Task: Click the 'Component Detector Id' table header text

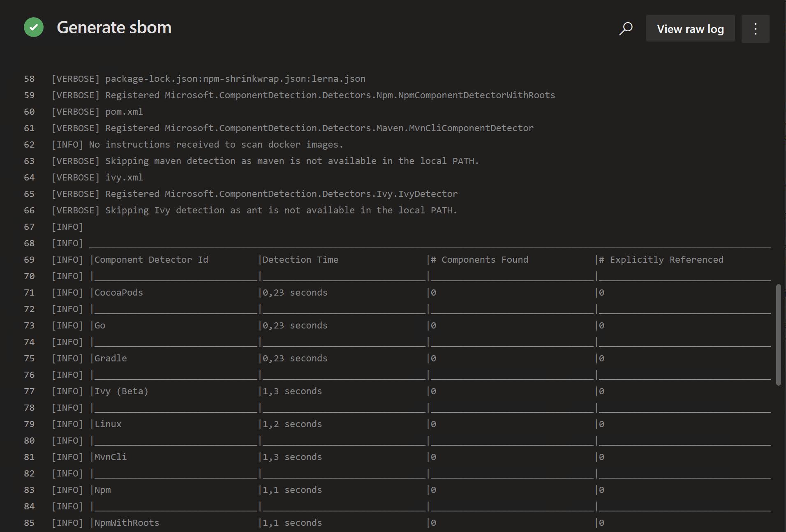Action: 151,260
